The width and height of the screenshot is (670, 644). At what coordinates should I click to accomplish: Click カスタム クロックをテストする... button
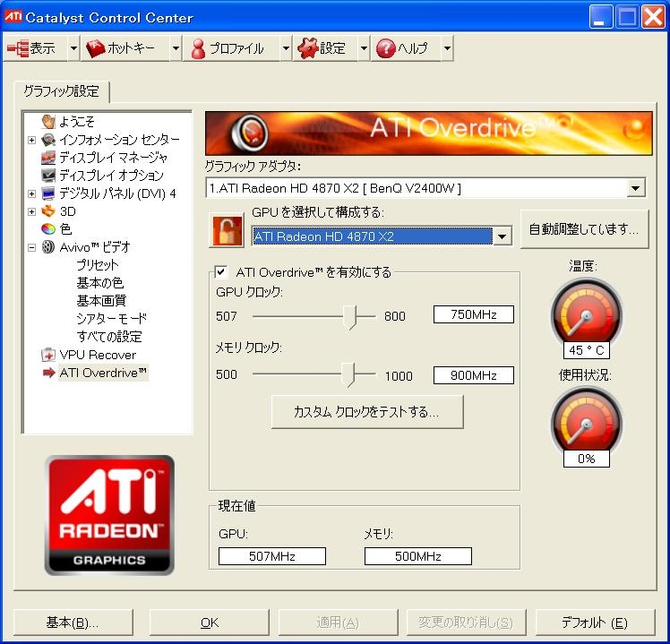coord(367,411)
